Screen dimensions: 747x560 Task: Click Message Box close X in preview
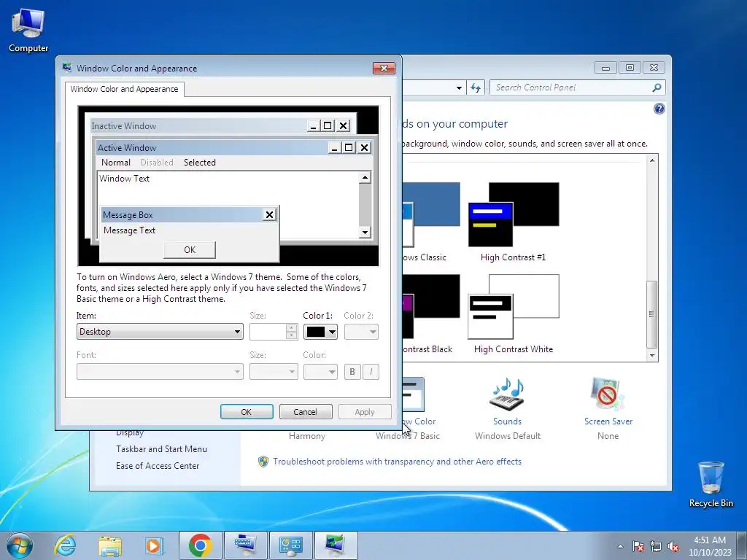[x=269, y=215]
